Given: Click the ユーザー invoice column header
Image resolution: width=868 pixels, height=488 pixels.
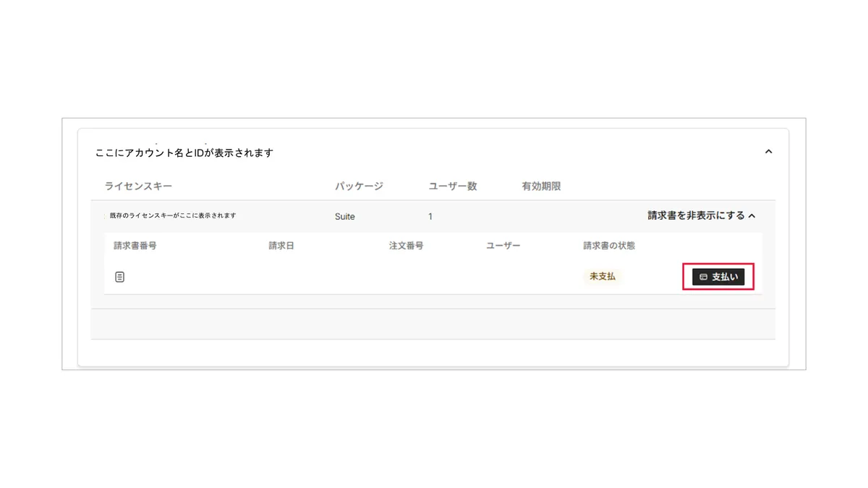Looking at the screenshot, I should 503,246.
